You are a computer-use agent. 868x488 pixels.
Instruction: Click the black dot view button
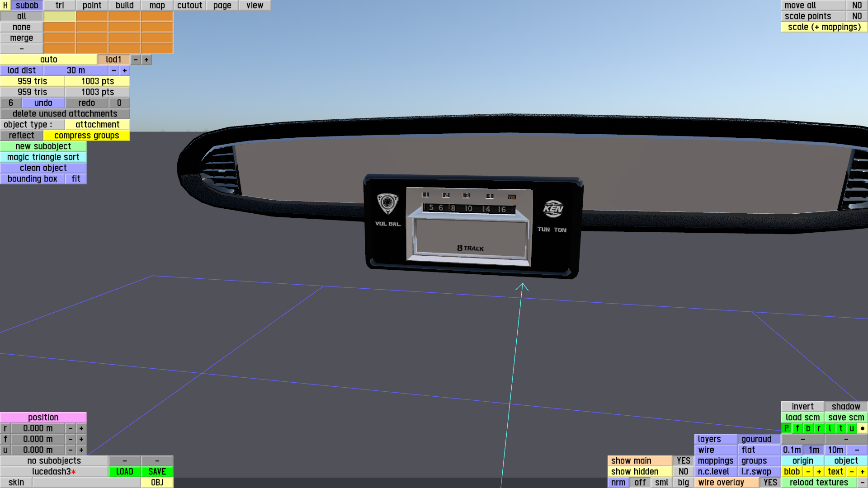point(862,428)
